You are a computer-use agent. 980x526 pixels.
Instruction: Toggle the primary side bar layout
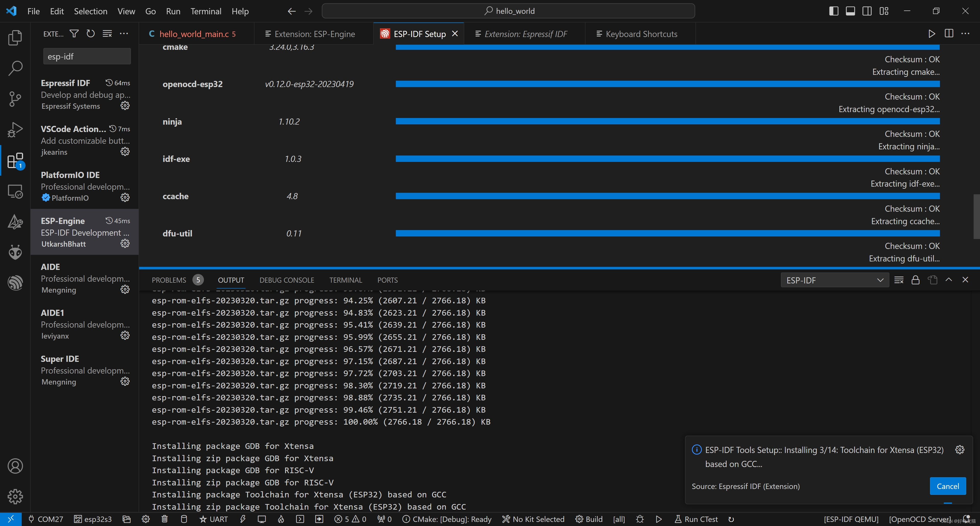pos(833,11)
